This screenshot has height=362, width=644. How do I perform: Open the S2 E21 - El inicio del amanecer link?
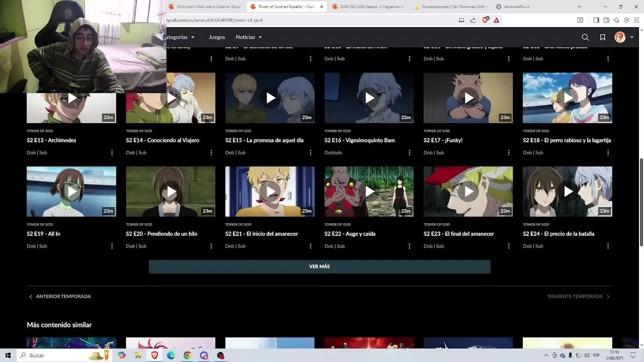click(x=262, y=234)
